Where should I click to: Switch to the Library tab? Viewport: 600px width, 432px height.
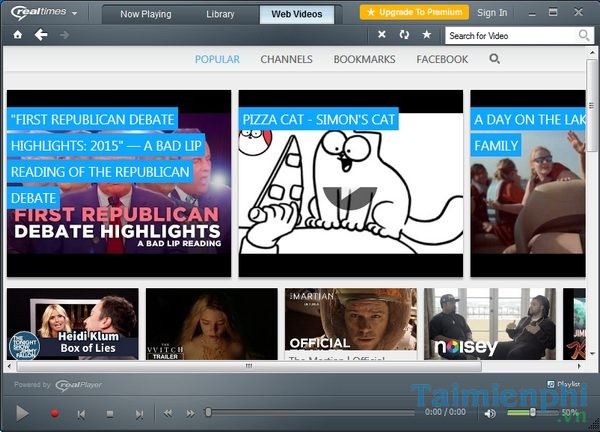(x=220, y=14)
